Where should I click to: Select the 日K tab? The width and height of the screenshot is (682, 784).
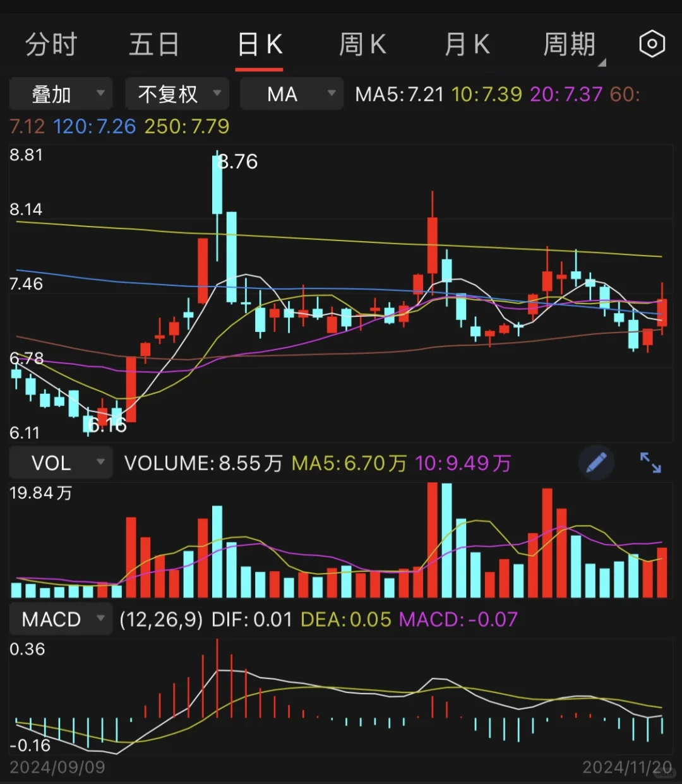click(260, 45)
